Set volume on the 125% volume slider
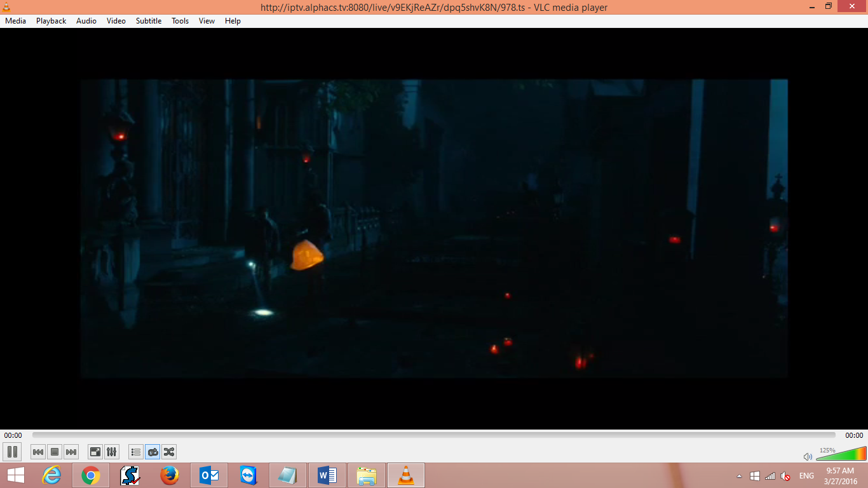 click(841, 454)
